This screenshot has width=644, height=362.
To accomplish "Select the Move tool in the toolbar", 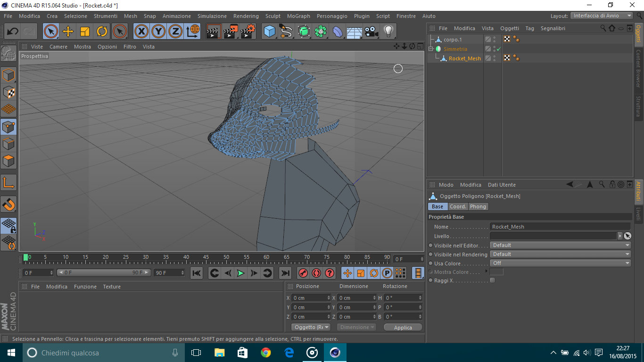I will 68,32.
